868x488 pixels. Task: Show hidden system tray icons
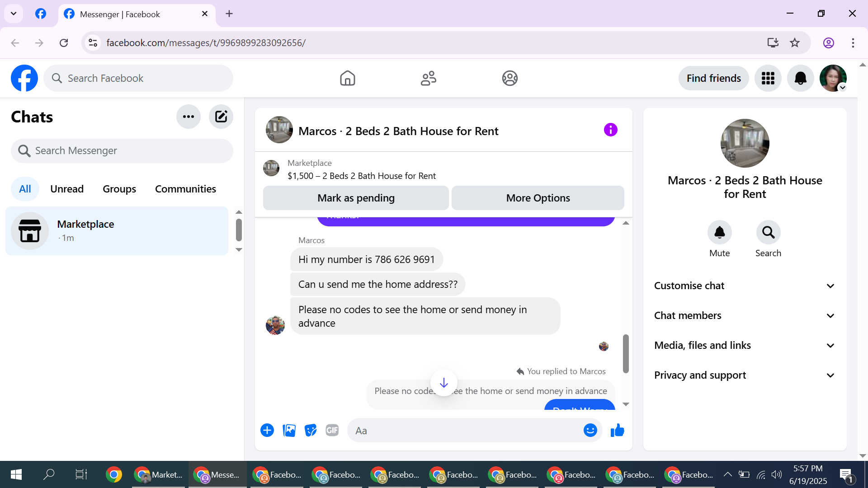(x=727, y=474)
